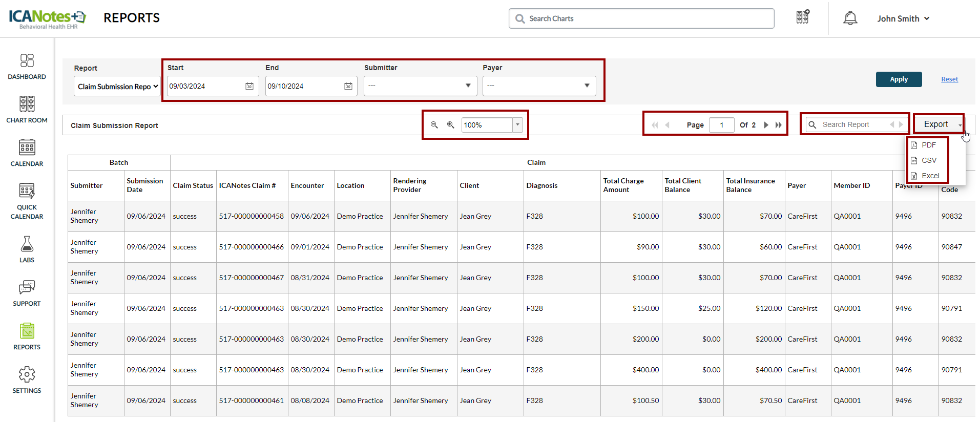This screenshot has width=980, height=422.
Task: Click the Search Report input field
Action: 850,124
